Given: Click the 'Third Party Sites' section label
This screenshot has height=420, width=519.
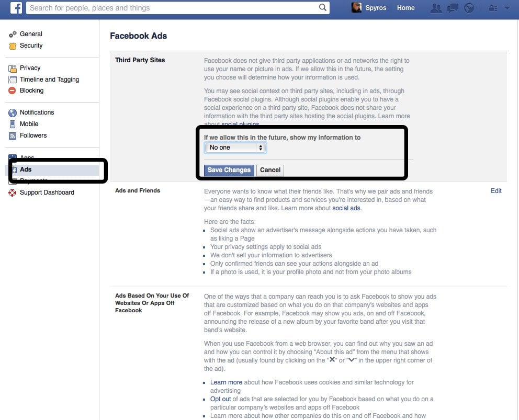Looking at the screenshot, I should [x=140, y=60].
